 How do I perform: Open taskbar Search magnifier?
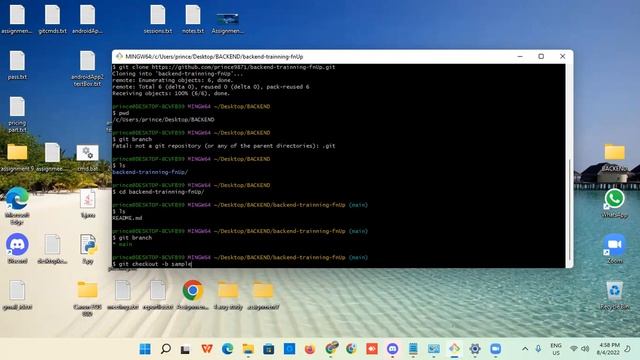point(166,349)
